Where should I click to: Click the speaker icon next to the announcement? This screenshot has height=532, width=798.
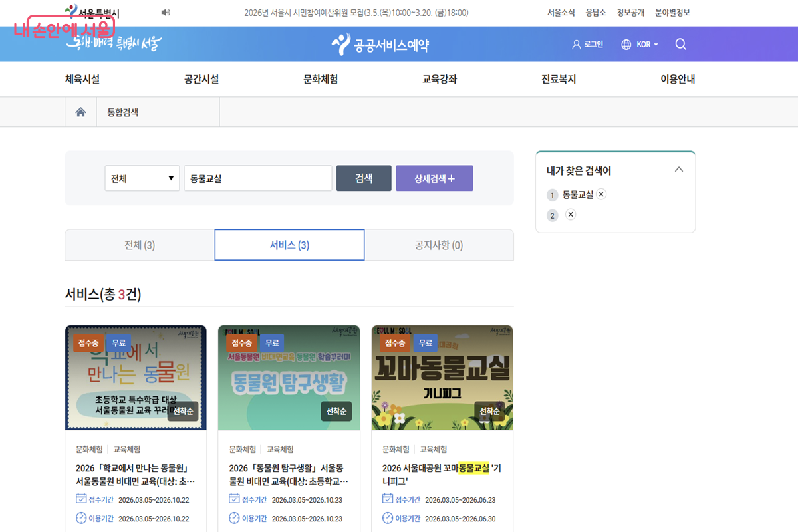click(166, 12)
